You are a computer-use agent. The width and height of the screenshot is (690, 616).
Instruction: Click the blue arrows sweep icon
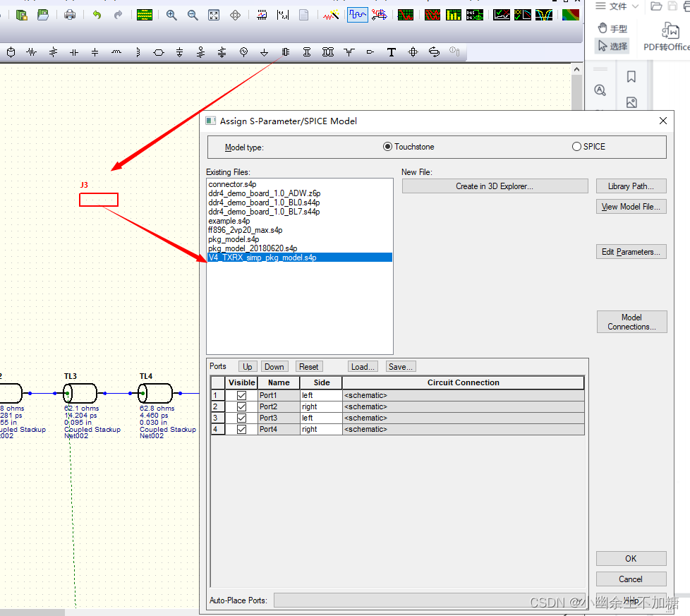click(380, 15)
